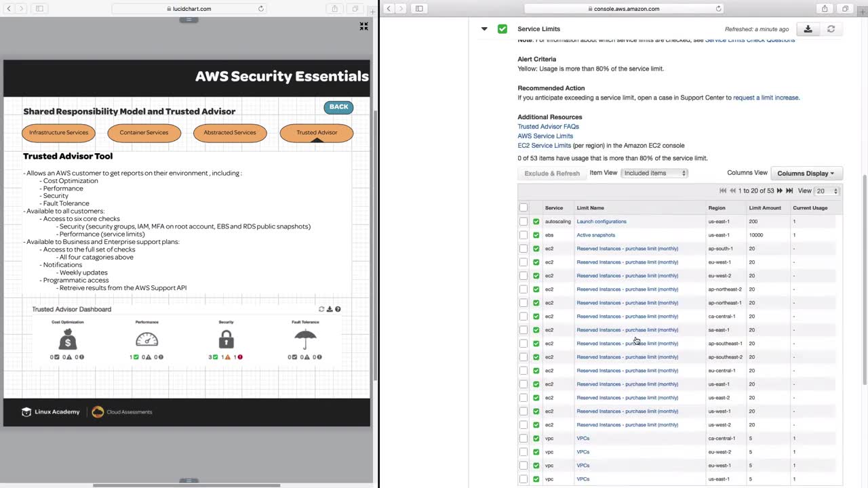
Task: Check the ec2 us-west-2 row checkbox
Action: (x=524, y=425)
